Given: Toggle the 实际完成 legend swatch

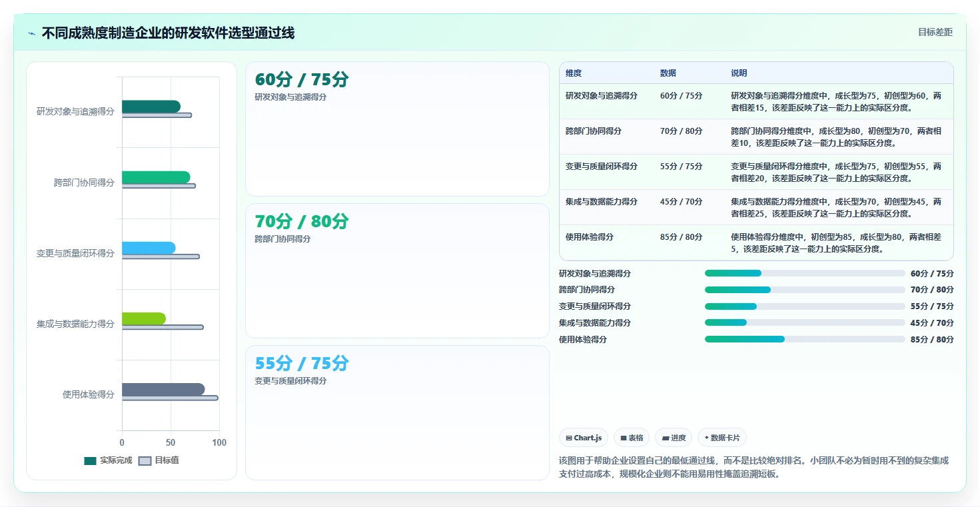Looking at the screenshot, I should [x=90, y=460].
